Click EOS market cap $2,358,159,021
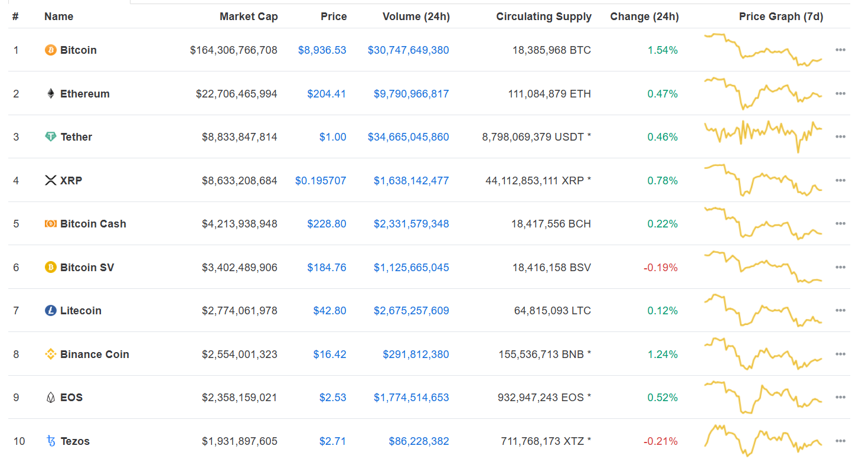 240,398
